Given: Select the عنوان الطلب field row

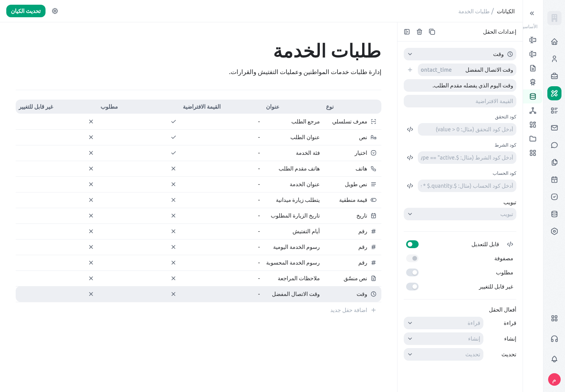Looking at the screenshot, I should click(199, 137).
